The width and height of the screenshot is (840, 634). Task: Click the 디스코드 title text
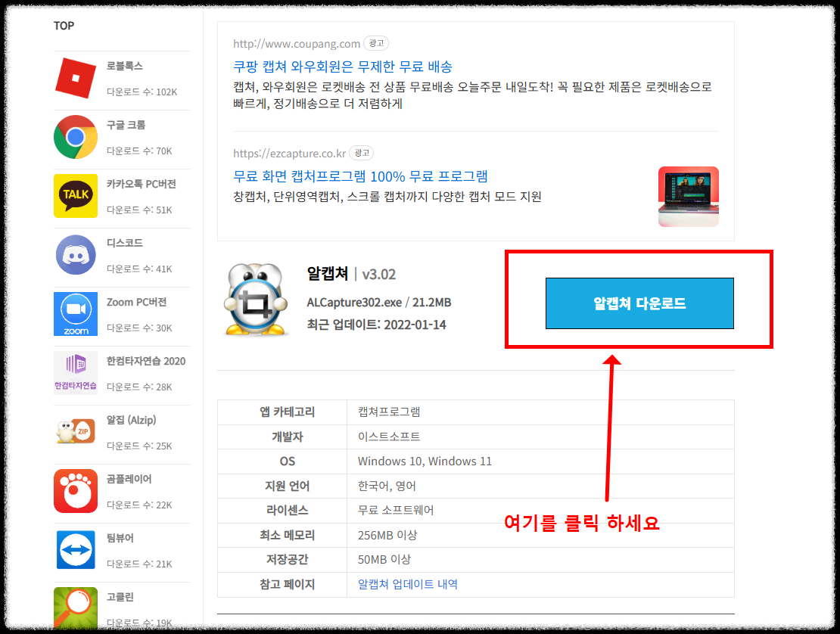click(125, 243)
